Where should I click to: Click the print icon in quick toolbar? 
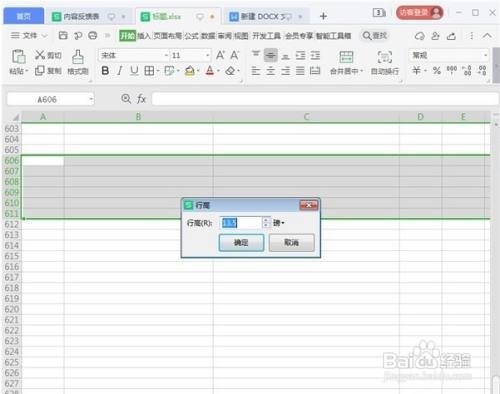click(x=93, y=35)
